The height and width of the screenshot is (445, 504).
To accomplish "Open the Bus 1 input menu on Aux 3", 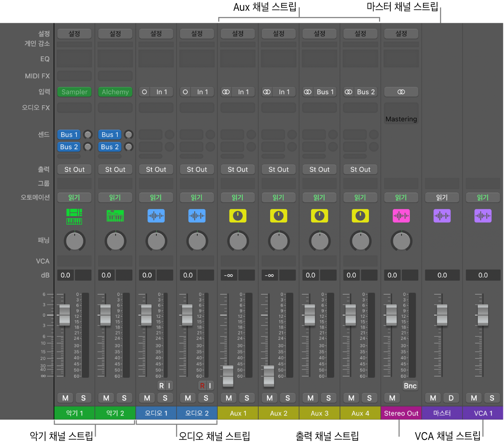I will pyautogui.click(x=325, y=92).
